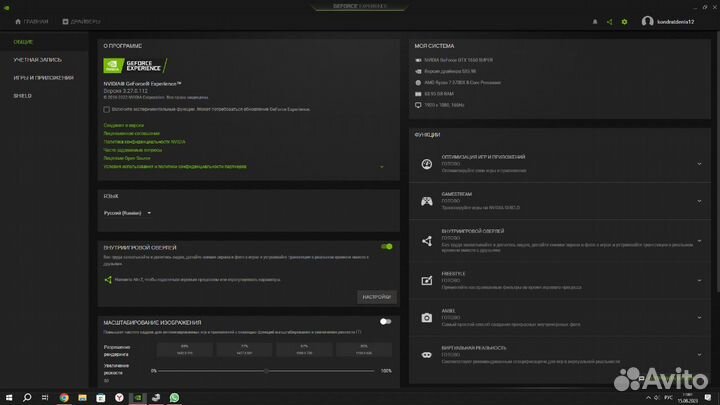Image resolution: width=720 pixels, height=405 pixels.
Task: Click the display monitor icon in My System
Action: (418, 105)
